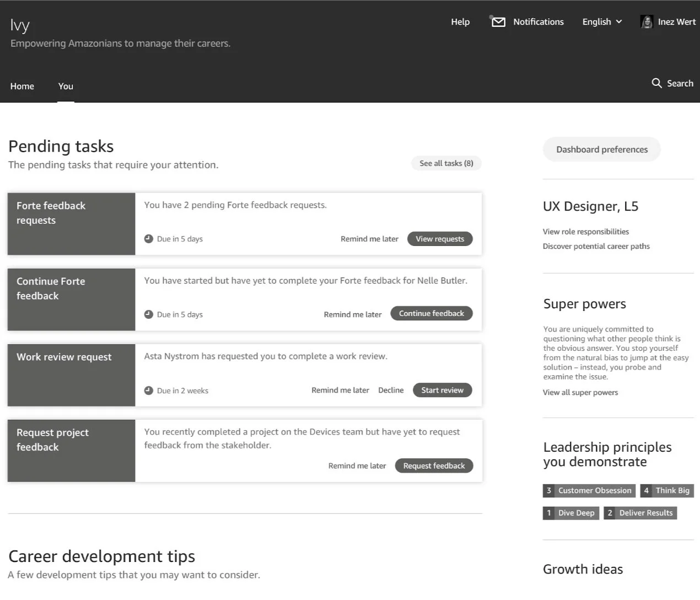This screenshot has width=700, height=600.
Task: Click Inez Wert user name
Action: point(677,22)
